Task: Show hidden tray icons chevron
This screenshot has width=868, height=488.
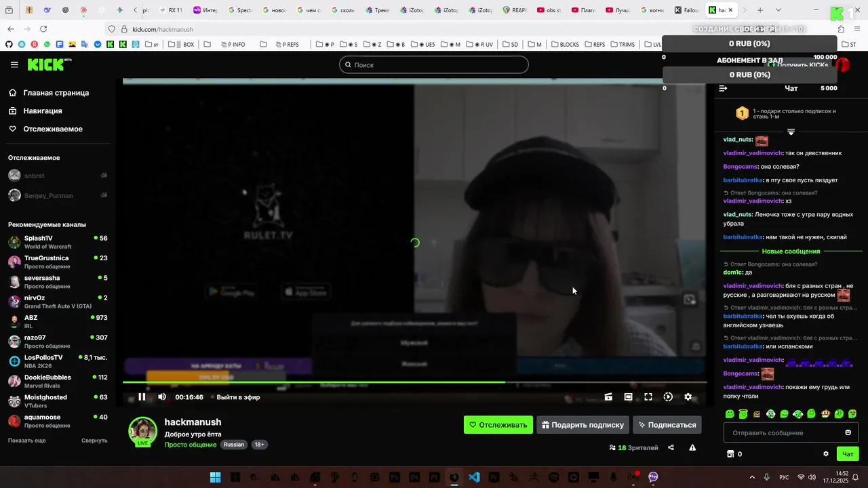Action: coord(751,477)
